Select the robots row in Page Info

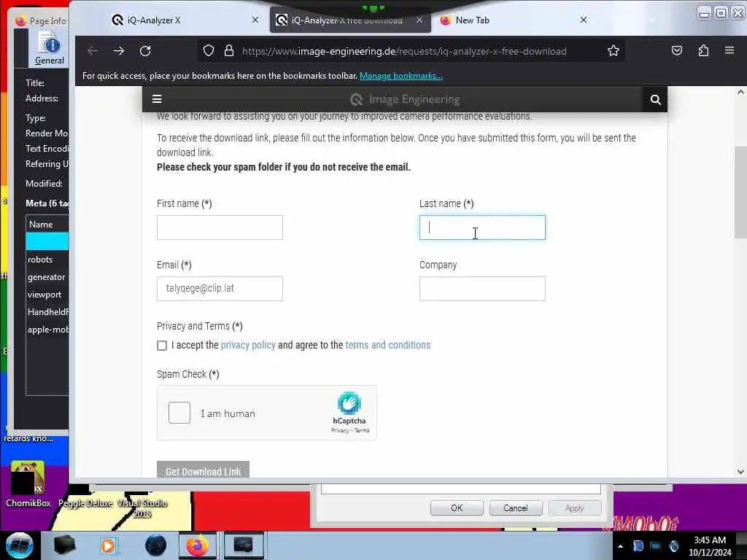click(x=47, y=260)
